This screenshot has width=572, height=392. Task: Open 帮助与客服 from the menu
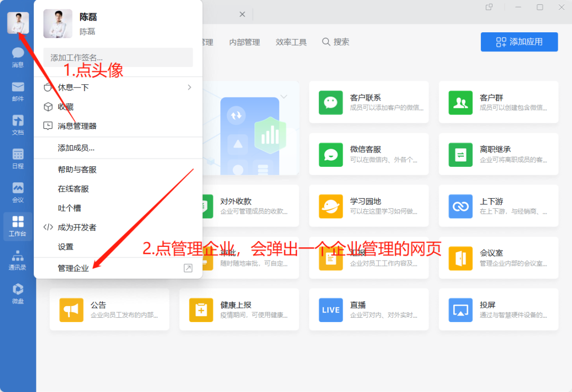point(118,170)
